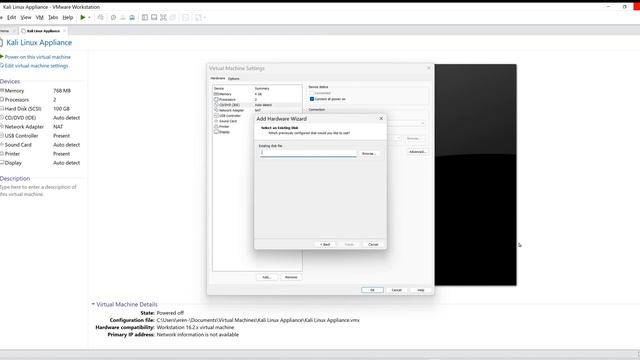Click < Back in Add Hardware Wizard

(325, 244)
